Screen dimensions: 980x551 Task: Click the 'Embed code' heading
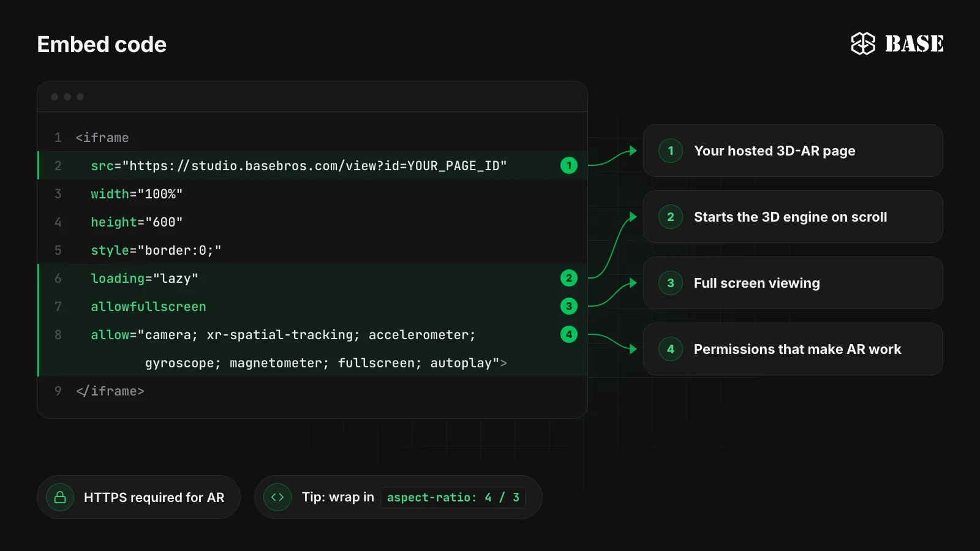102,44
